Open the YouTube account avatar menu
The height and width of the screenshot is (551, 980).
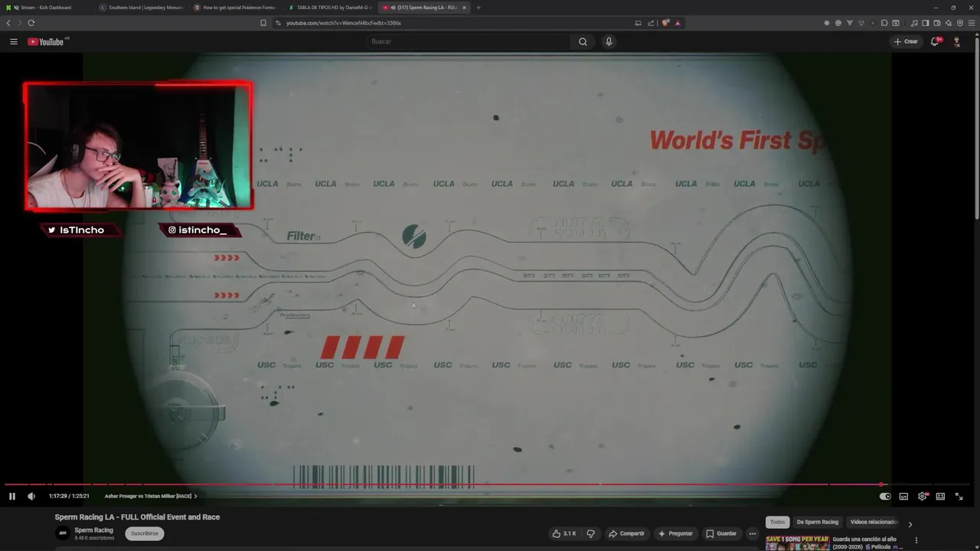pos(956,41)
